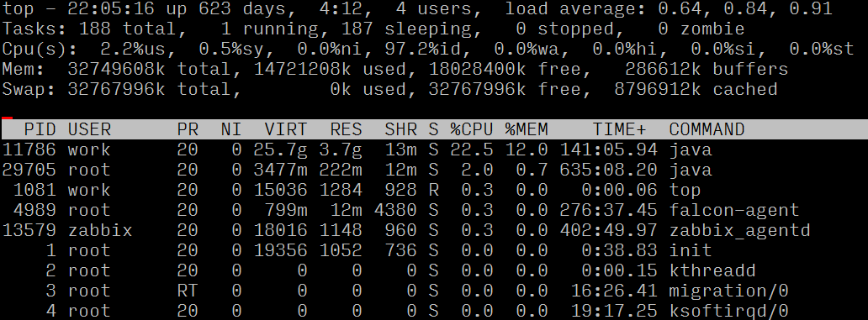The height and width of the screenshot is (320, 868).
Task: Click the zabbix user name
Action: pyautogui.click(x=100, y=230)
